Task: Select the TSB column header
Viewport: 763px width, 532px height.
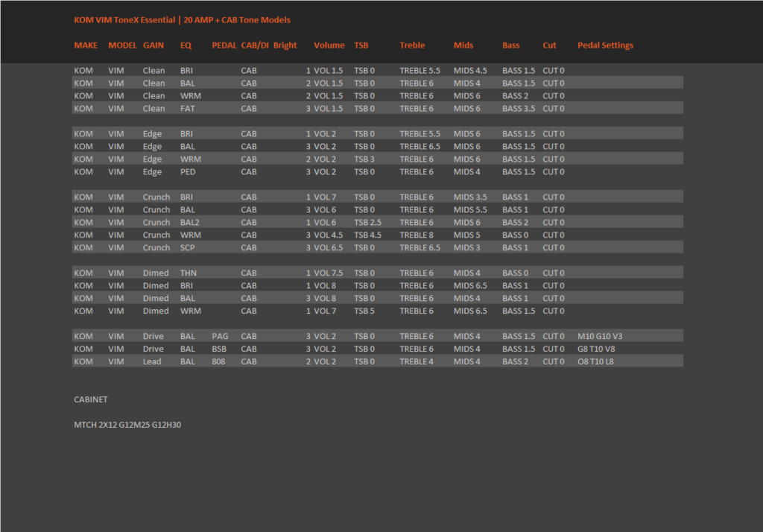Action: pos(361,45)
